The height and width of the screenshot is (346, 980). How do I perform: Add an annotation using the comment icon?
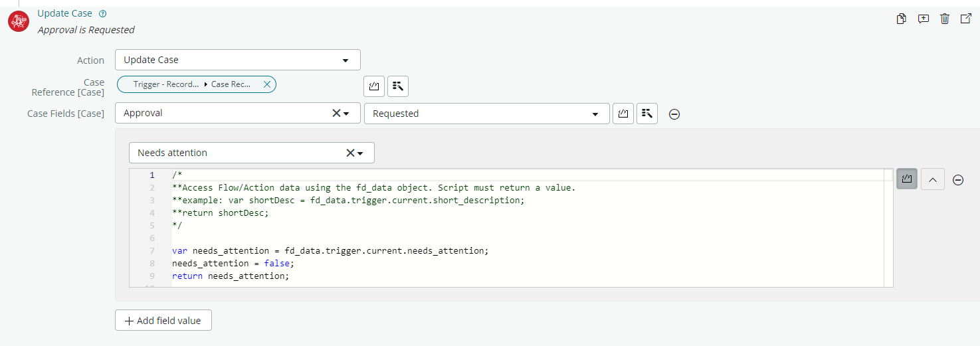[924, 19]
